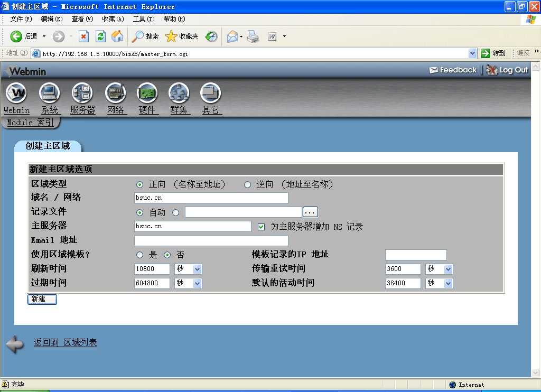Image resolution: width=541 pixels, height=392 pixels.
Task: Open the Webmin category icon
Action: click(16, 94)
